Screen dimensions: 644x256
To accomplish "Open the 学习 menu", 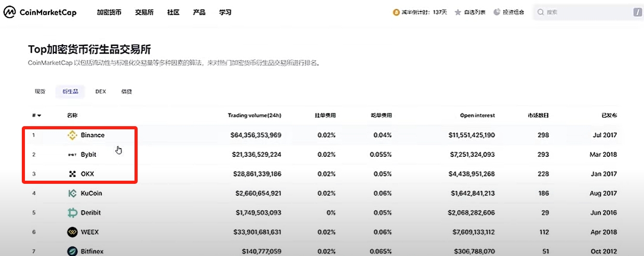I will 225,12.
